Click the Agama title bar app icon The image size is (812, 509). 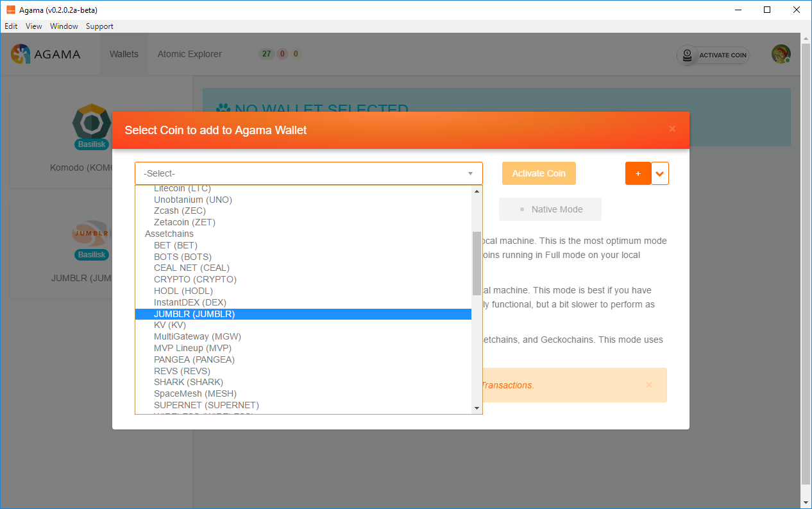10,10
